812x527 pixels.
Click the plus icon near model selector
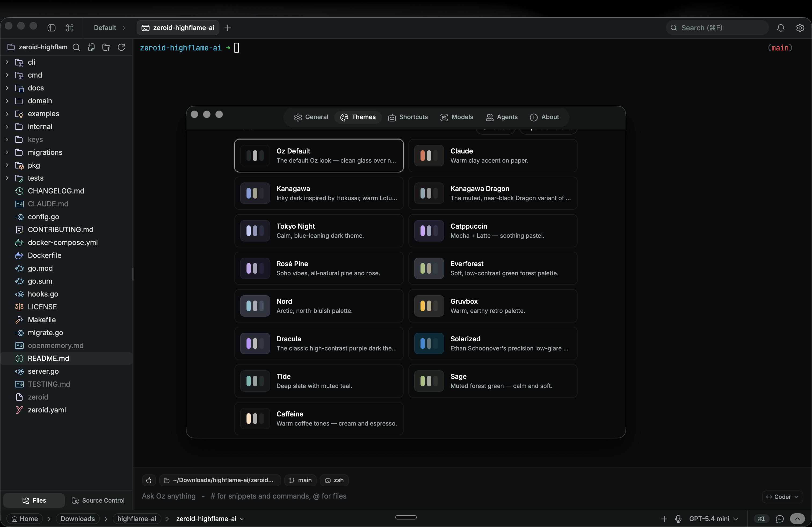[x=664, y=518]
